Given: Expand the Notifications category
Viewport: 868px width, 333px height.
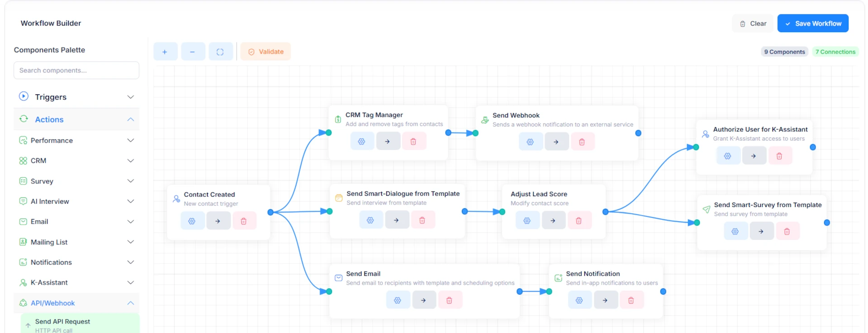Looking at the screenshot, I should pos(76,263).
